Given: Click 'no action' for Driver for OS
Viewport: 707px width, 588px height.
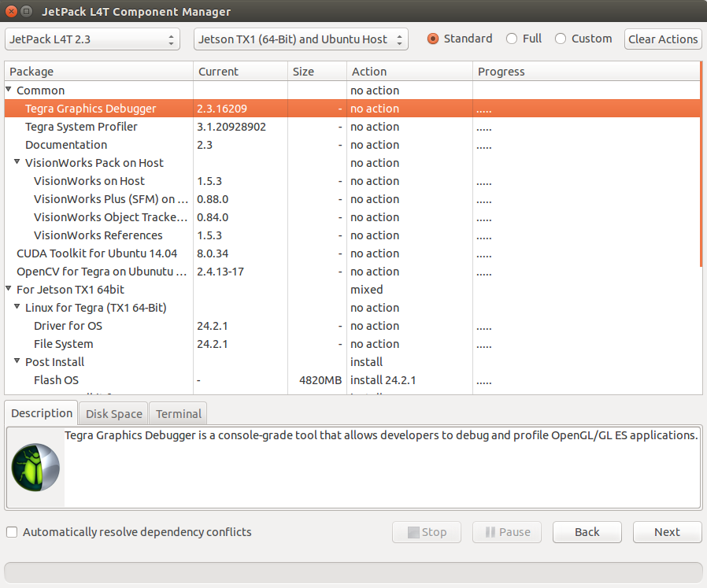Looking at the screenshot, I should [375, 326].
